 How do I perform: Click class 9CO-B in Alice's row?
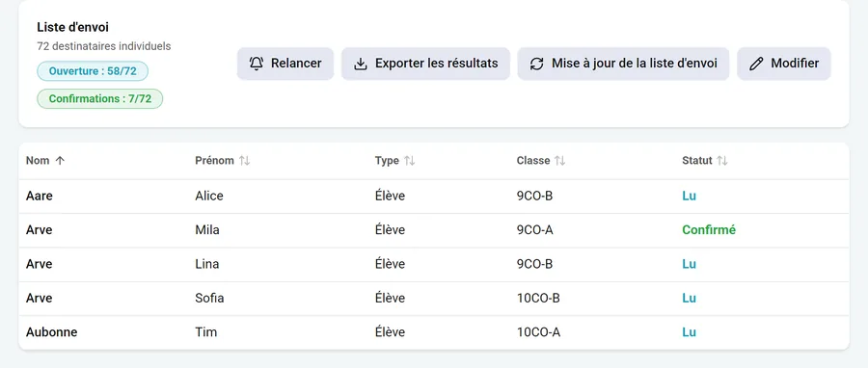click(x=534, y=196)
